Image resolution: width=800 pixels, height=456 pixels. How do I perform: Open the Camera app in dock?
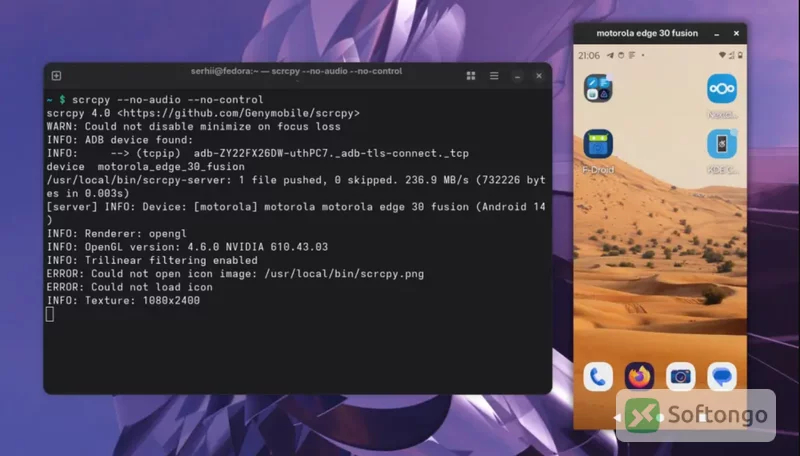pos(681,377)
